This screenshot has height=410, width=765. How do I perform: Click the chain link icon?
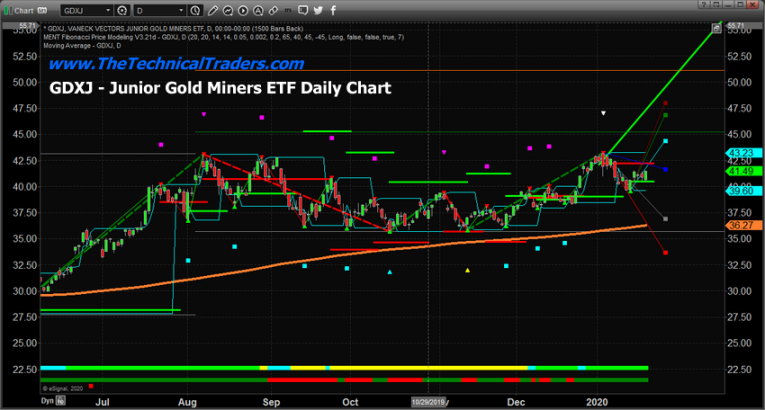(x=273, y=10)
